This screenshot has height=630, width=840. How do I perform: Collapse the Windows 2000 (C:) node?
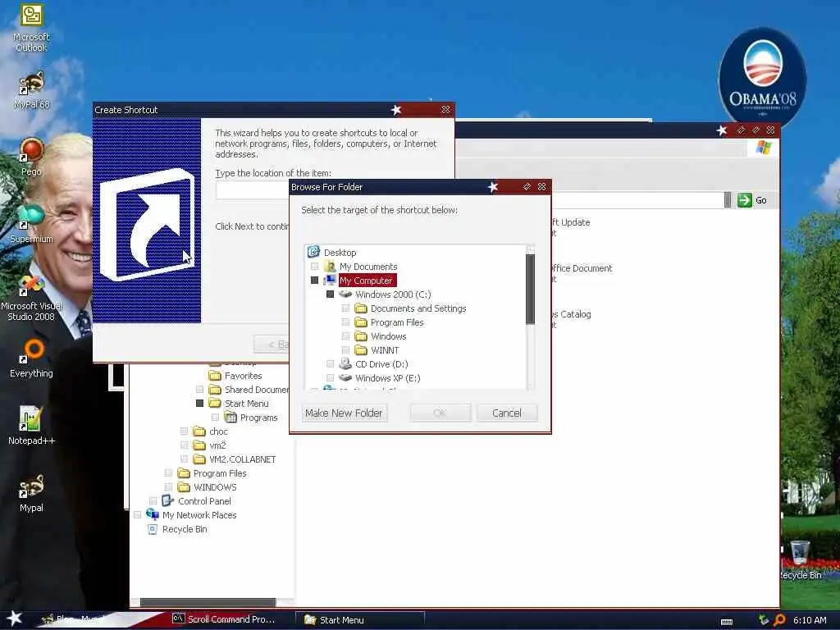pos(330,294)
